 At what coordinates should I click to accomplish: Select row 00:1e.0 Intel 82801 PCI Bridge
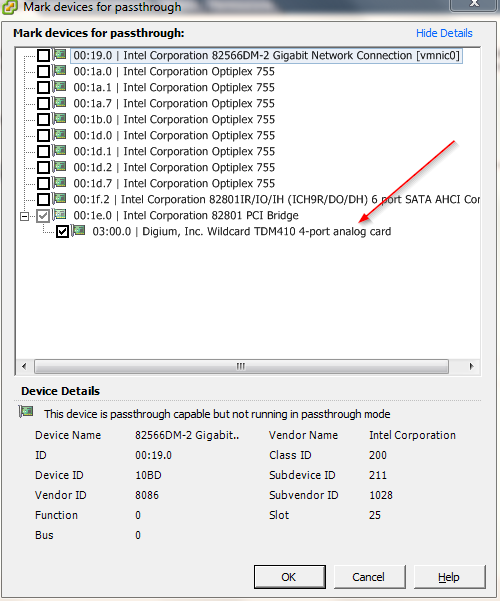186,216
